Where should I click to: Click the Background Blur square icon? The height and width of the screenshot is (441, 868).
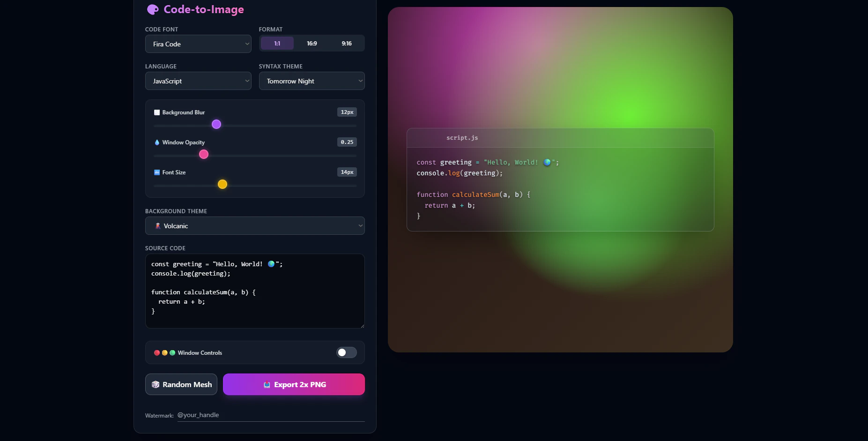156,112
